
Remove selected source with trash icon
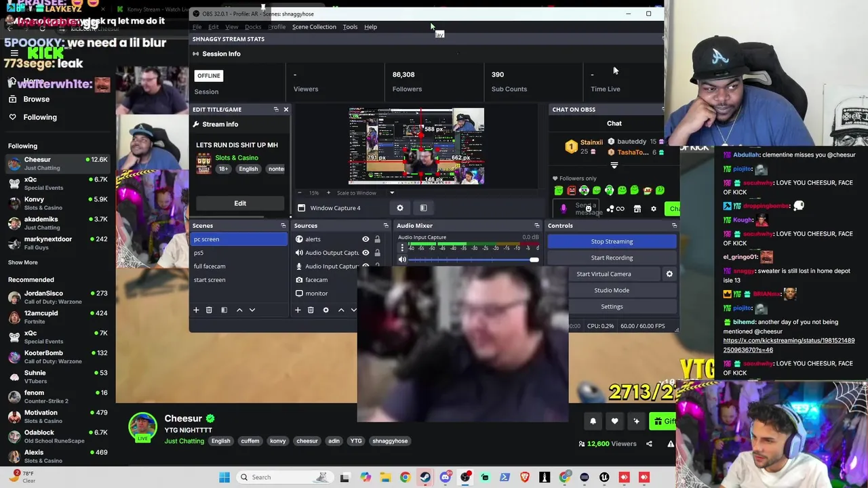click(311, 310)
